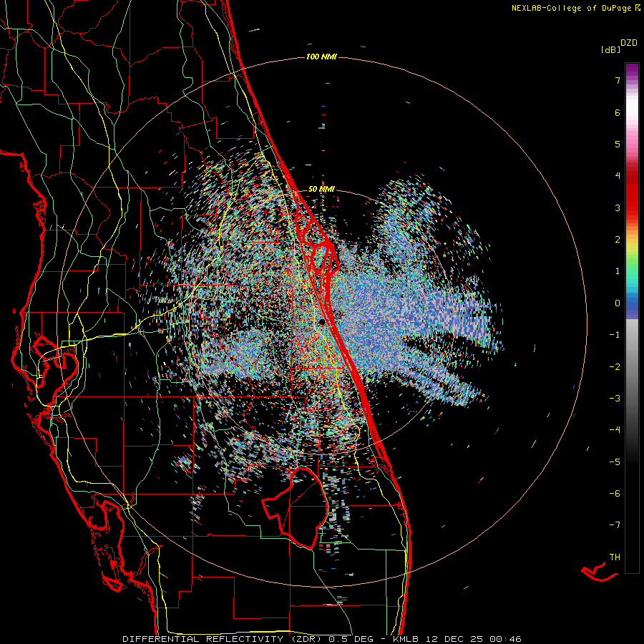The image size is (644, 644).
Task: Click the 100 NMI range ring label
Action: (321, 57)
